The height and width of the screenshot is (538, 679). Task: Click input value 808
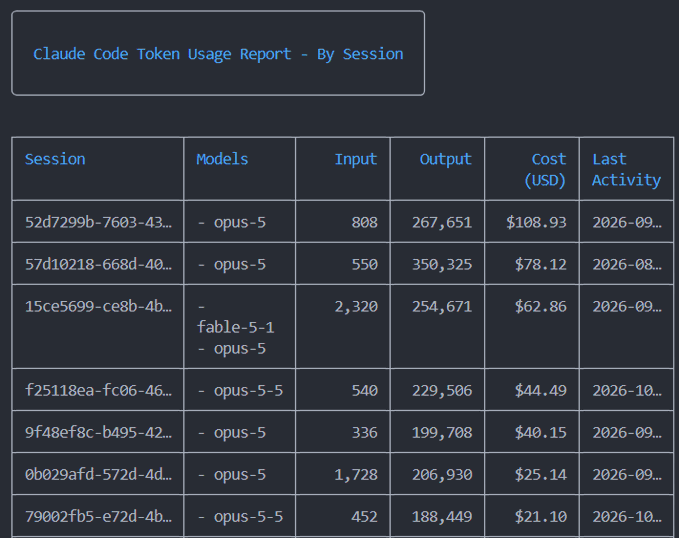(365, 222)
